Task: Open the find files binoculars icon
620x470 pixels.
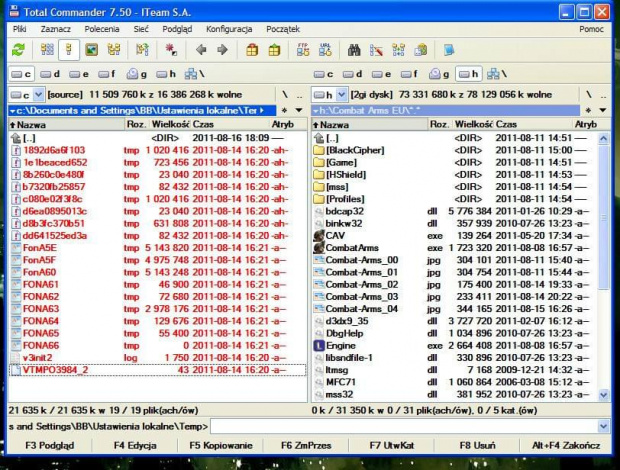Action: point(354,50)
